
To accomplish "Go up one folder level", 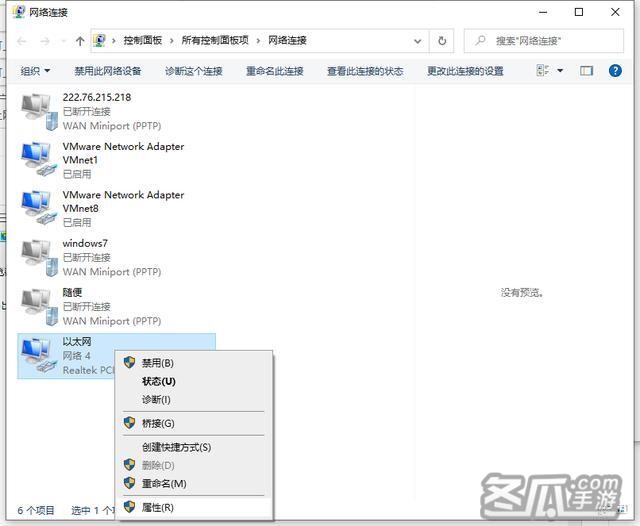I will click(x=80, y=41).
